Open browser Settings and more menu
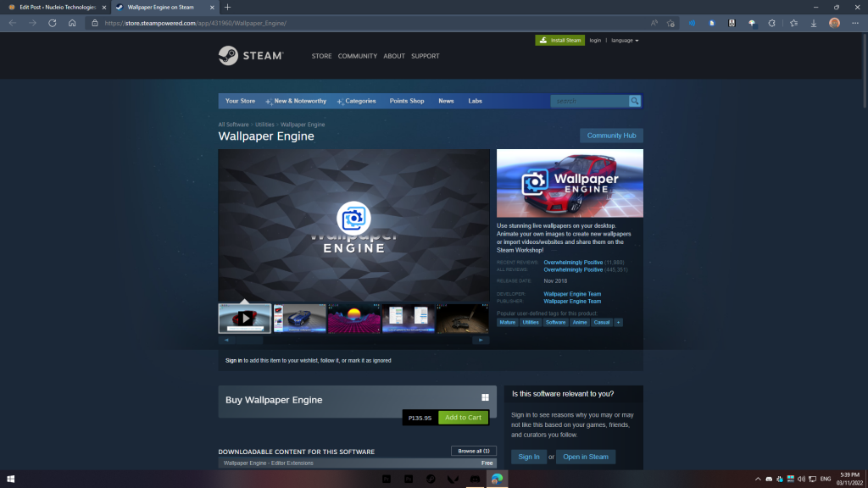This screenshot has width=868, height=488. coord(855,23)
